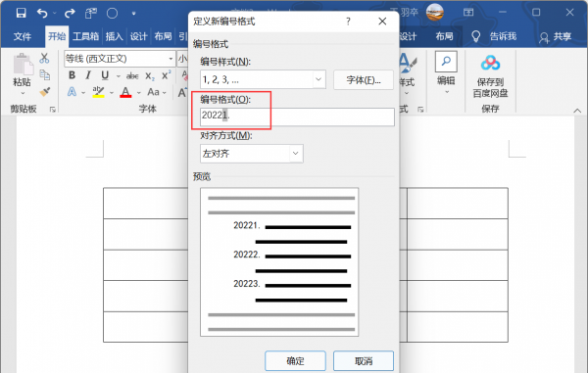588x373 pixels.
Task: Apply the red font color
Action: (125, 92)
